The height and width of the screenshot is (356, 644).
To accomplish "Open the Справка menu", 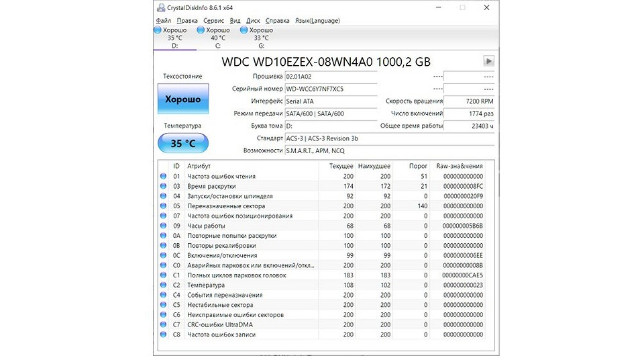I will coord(277,21).
